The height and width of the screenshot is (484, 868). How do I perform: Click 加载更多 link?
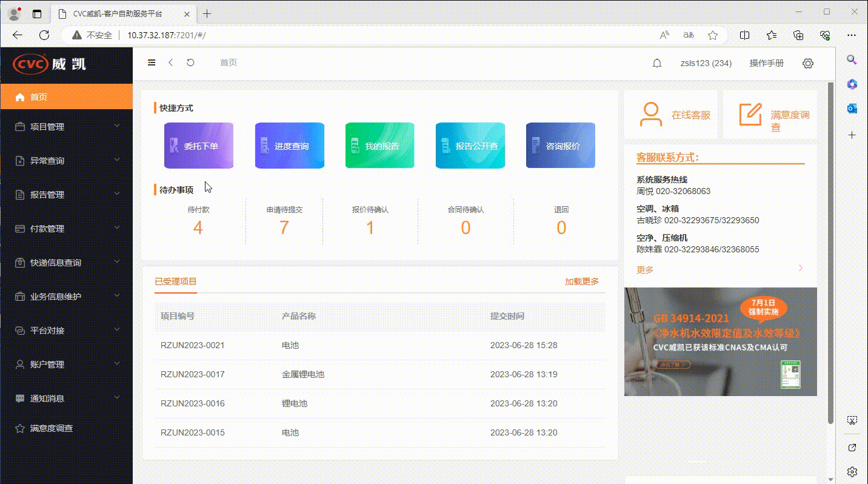pyautogui.click(x=581, y=281)
